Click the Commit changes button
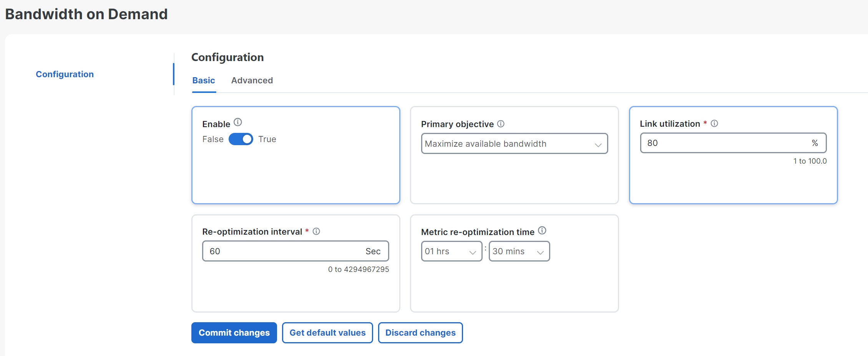 (x=234, y=333)
